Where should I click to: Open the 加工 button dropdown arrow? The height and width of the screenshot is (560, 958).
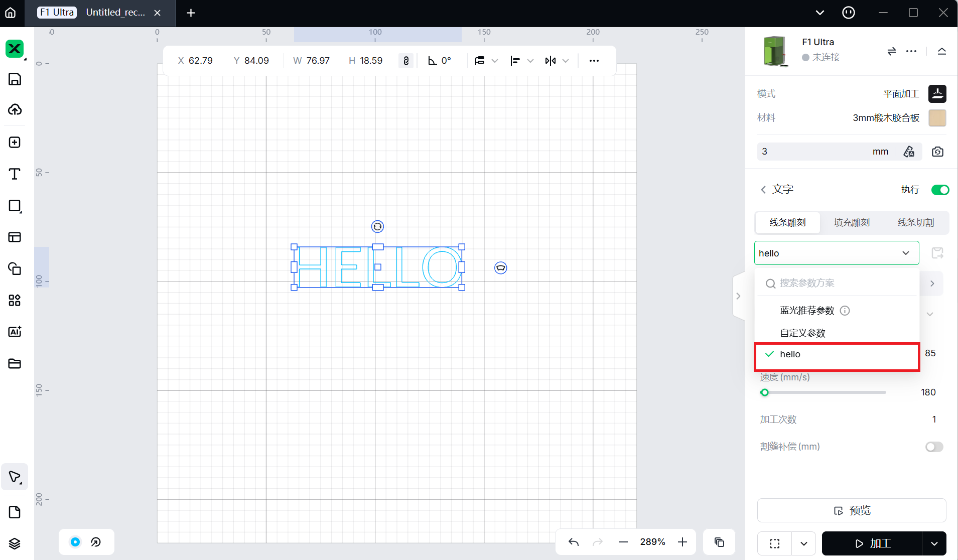934,543
